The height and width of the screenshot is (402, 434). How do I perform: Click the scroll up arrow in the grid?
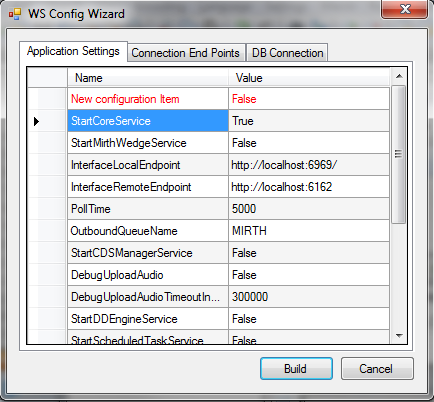[x=399, y=77]
